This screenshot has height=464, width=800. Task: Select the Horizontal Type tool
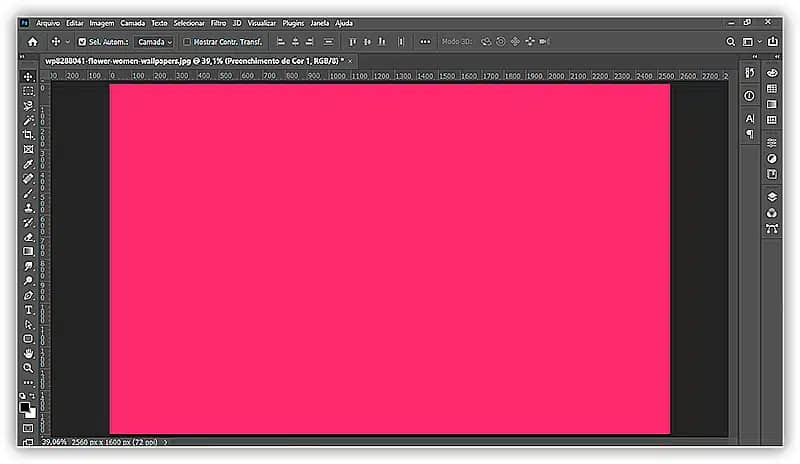(x=28, y=310)
